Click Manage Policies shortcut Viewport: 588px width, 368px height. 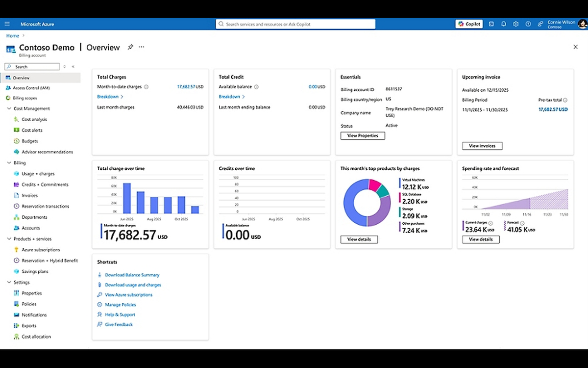(121, 305)
